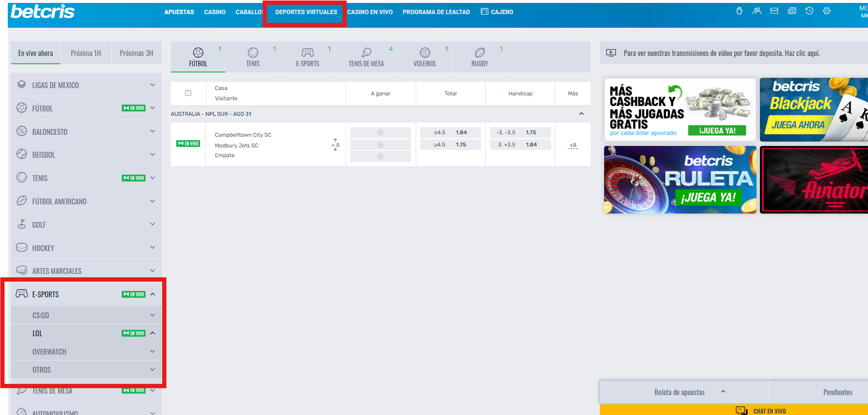Open the betcris Ruleta banner

[680, 180]
